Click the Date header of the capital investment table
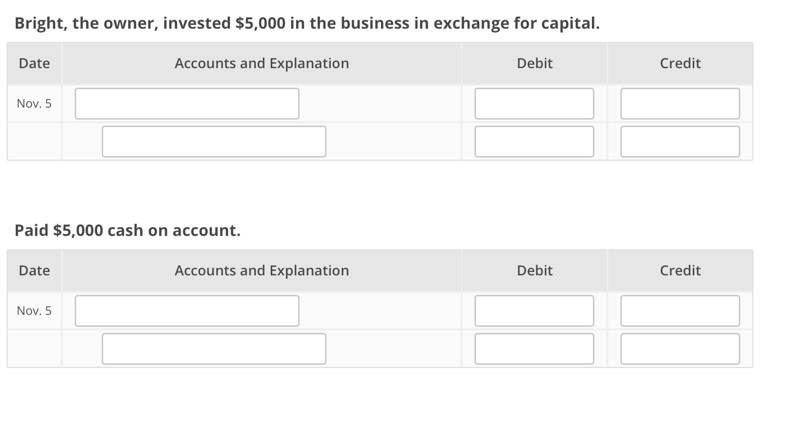The width and height of the screenshot is (803, 421). [34, 63]
